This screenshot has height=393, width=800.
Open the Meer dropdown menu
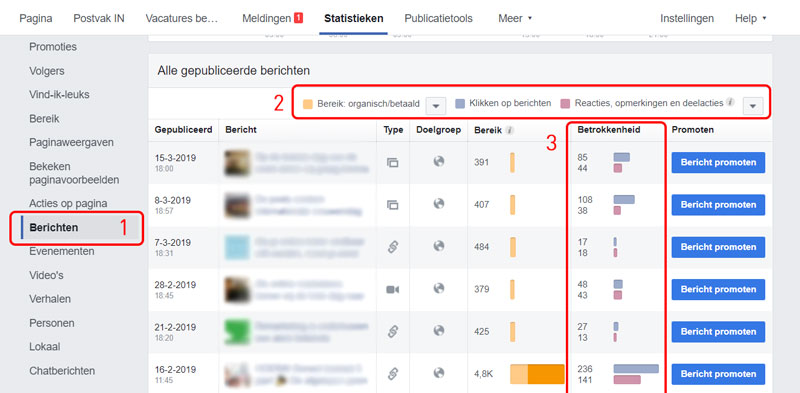(x=515, y=18)
